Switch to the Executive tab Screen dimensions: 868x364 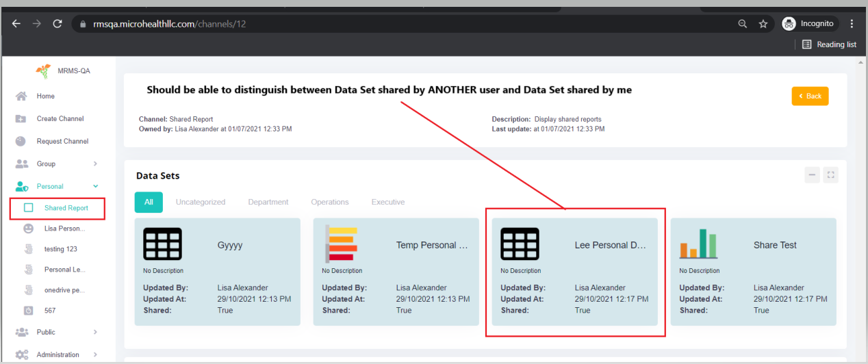[x=388, y=202]
